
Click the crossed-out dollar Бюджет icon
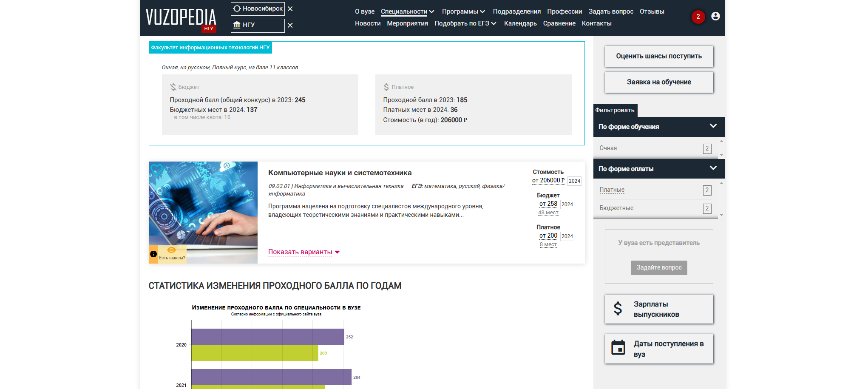173,87
